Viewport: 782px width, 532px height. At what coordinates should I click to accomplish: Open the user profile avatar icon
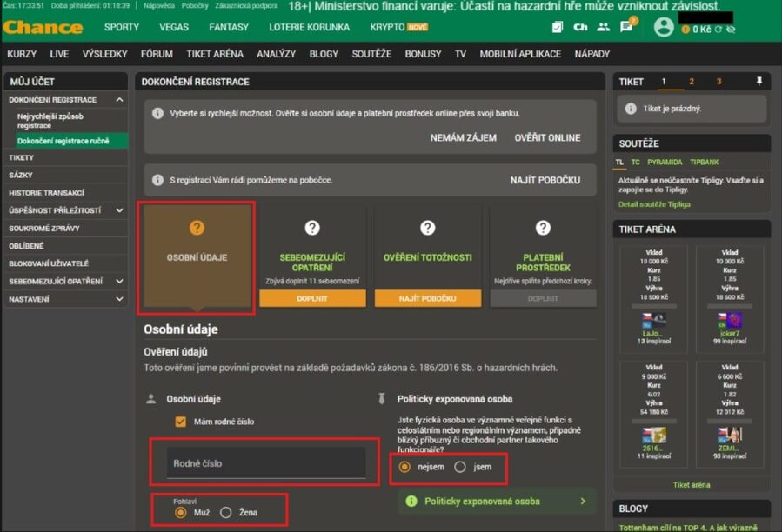click(x=664, y=27)
